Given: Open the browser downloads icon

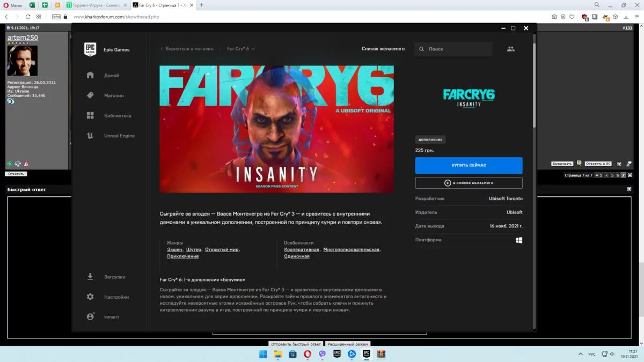Looking at the screenshot, I should tap(626, 17).
